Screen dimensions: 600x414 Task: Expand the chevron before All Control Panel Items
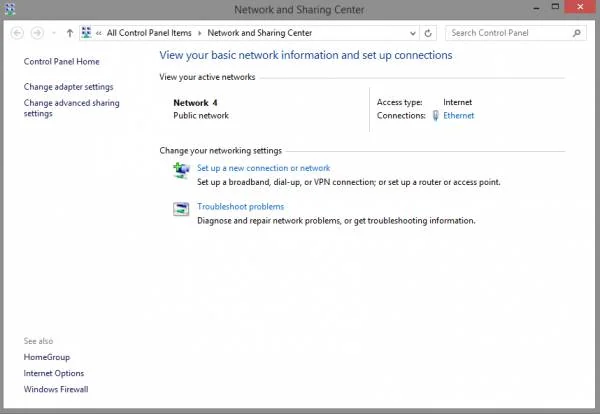click(99, 33)
